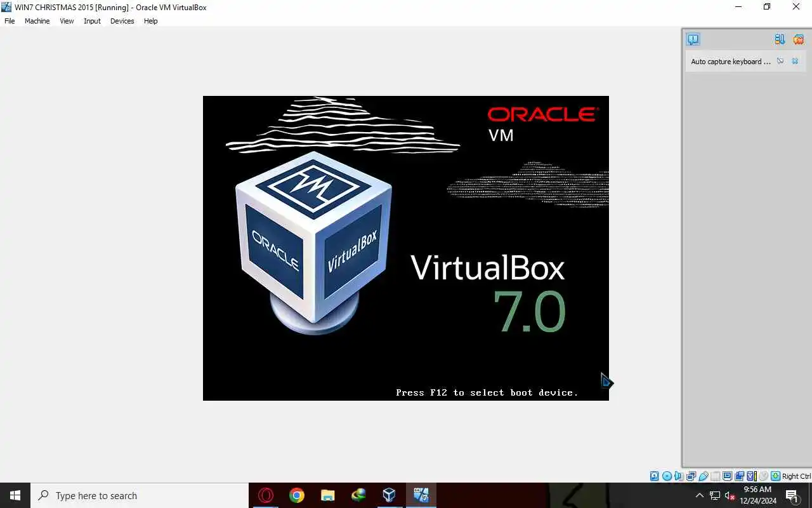
Task: Open the File menu
Action: pos(10,21)
